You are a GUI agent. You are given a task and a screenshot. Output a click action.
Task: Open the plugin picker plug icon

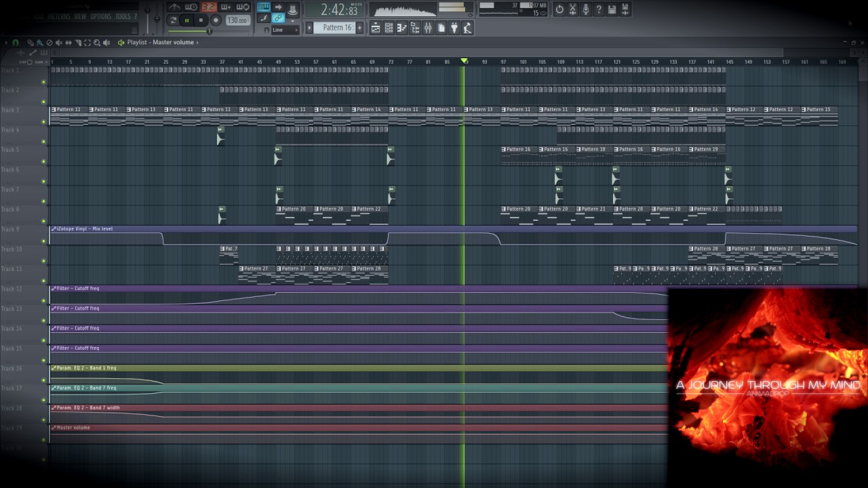pos(454,28)
